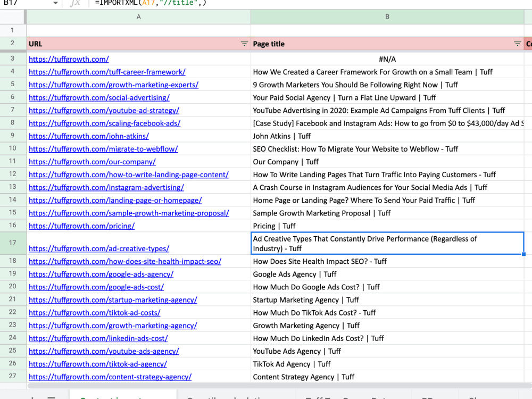
Task: Select cell 'YouTube Ads Agency | Tuff'
Action: point(387,352)
